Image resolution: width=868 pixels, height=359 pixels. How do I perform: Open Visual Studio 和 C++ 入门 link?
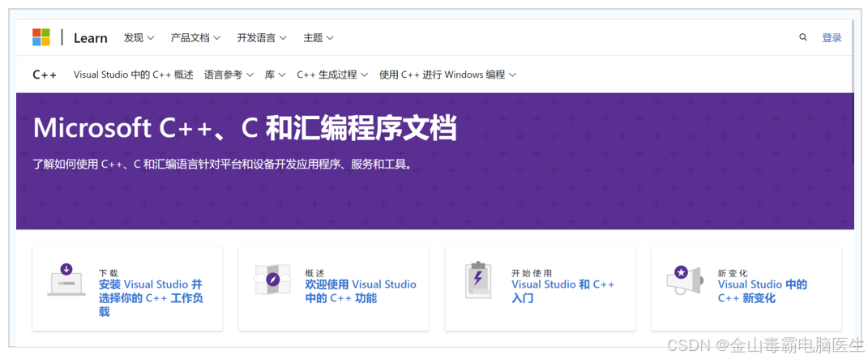(x=563, y=292)
